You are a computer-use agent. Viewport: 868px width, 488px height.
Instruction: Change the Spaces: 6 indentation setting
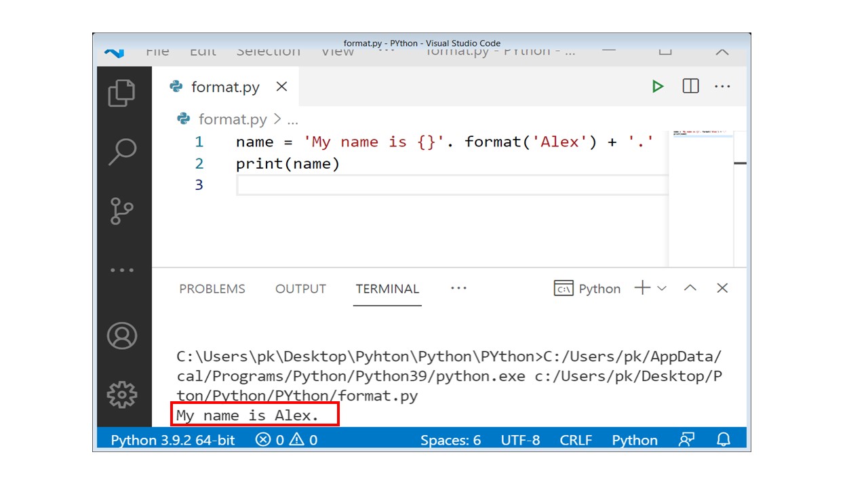[x=451, y=440]
